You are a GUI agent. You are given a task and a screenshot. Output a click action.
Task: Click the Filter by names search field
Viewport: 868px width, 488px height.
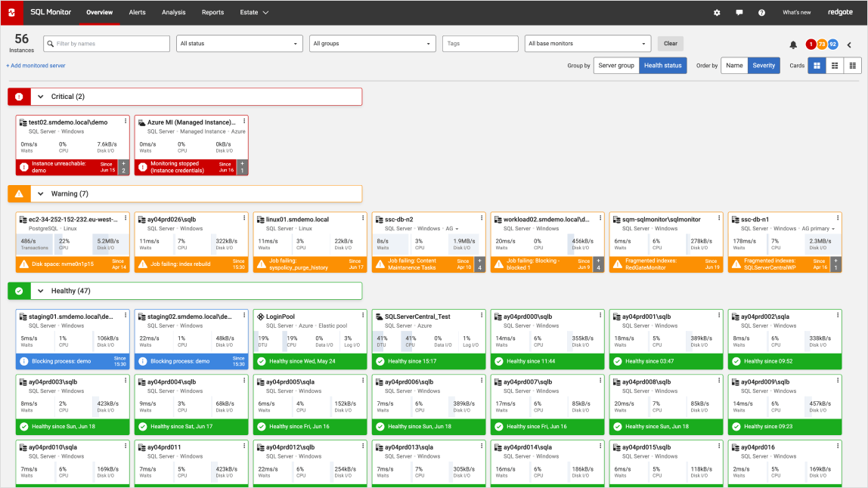point(107,44)
